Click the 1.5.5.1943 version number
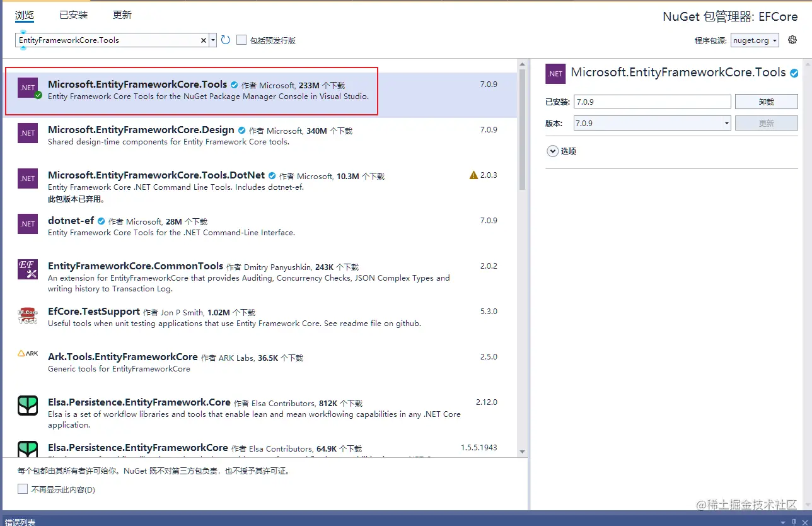The width and height of the screenshot is (812, 526). pos(478,447)
